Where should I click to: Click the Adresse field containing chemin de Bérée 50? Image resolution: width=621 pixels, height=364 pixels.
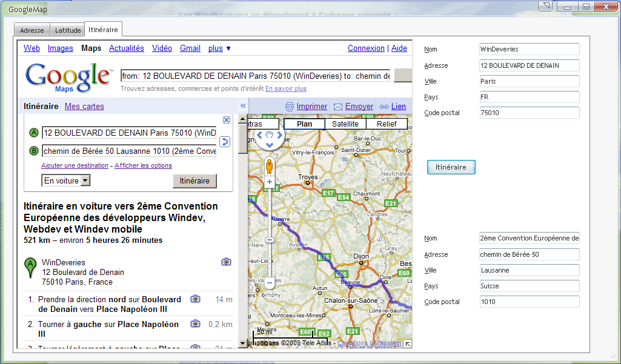pos(530,254)
